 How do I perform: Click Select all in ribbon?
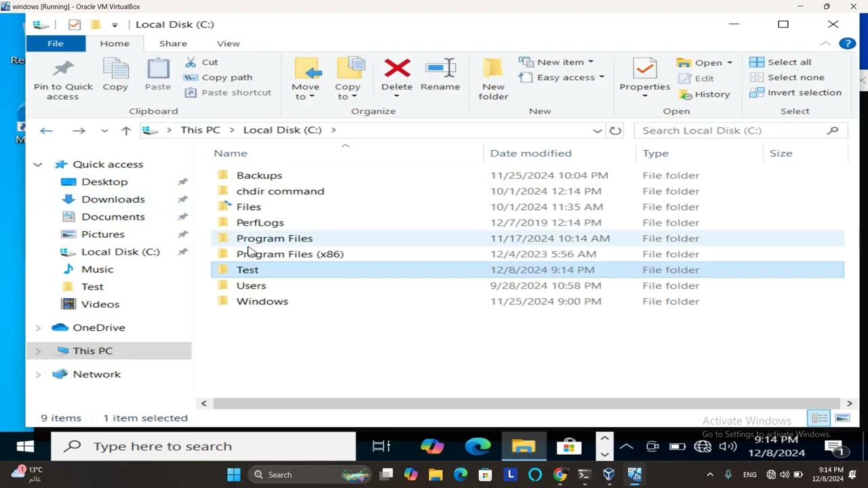(x=781, y=62)
